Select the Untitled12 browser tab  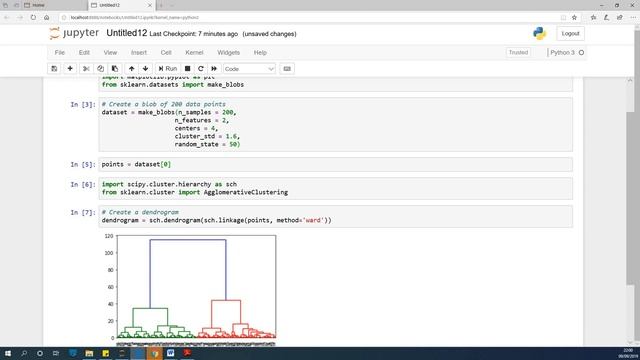tap(118, 5)
